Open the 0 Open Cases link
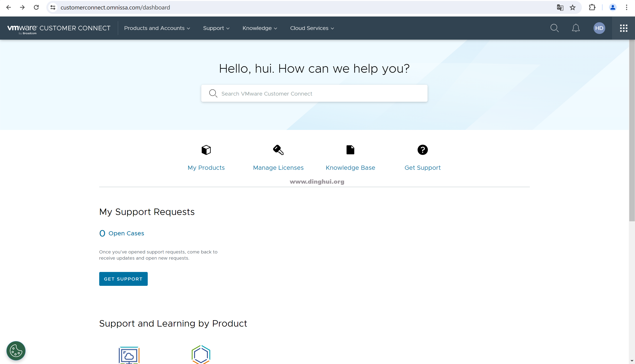 122,233
